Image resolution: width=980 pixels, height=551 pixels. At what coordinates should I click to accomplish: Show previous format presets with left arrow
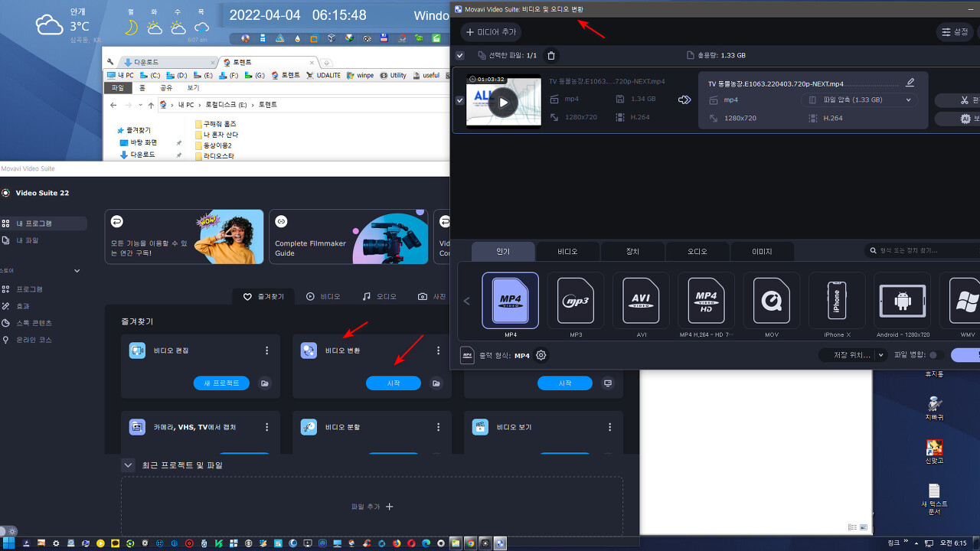click(467, 301)
